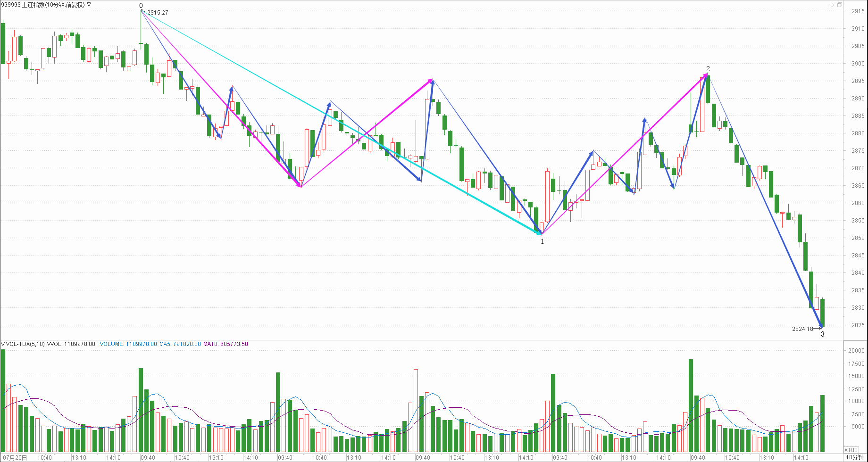Click the 20000 mark on volume axis
This screenshot has width=868, height=462.
click(856, 351)
